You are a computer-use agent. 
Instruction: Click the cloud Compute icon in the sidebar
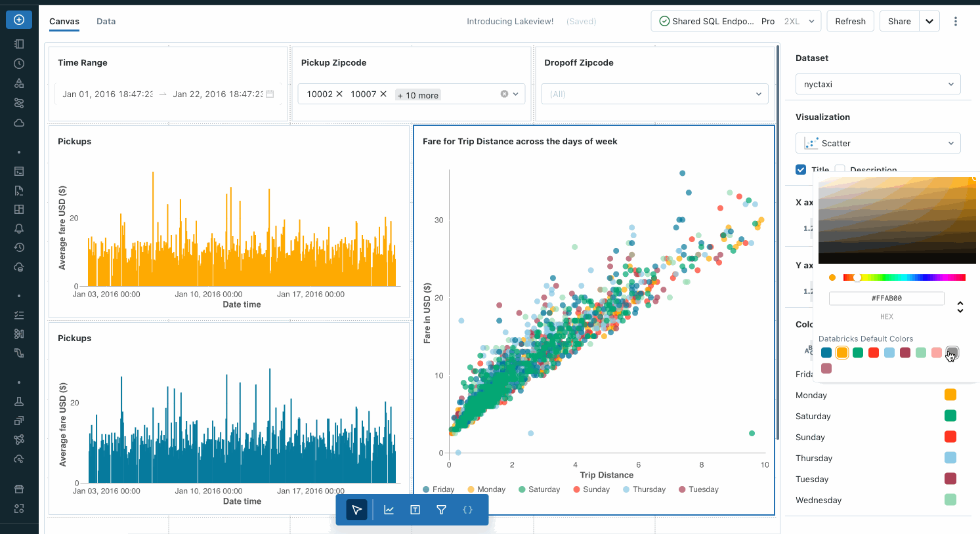tap(18, 123)
